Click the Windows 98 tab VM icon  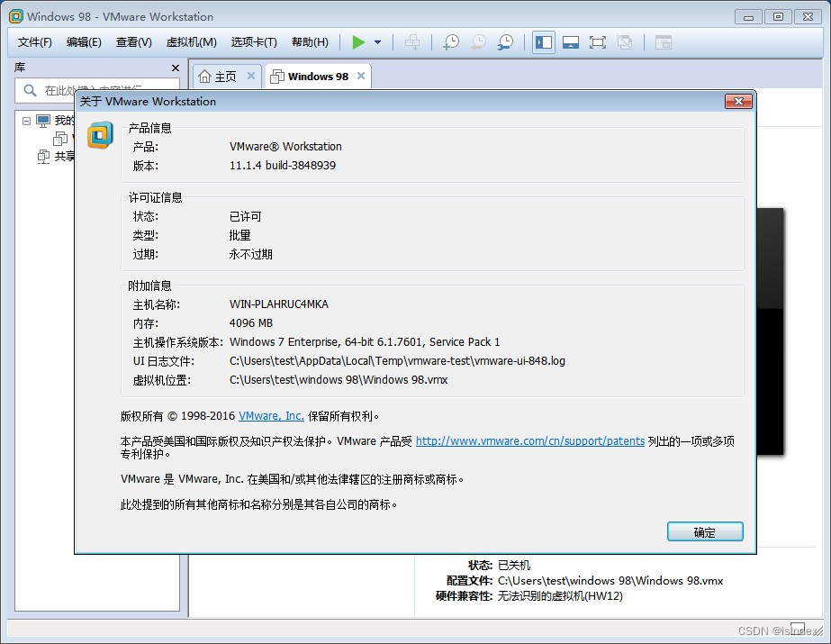click(x=276, y=77)
